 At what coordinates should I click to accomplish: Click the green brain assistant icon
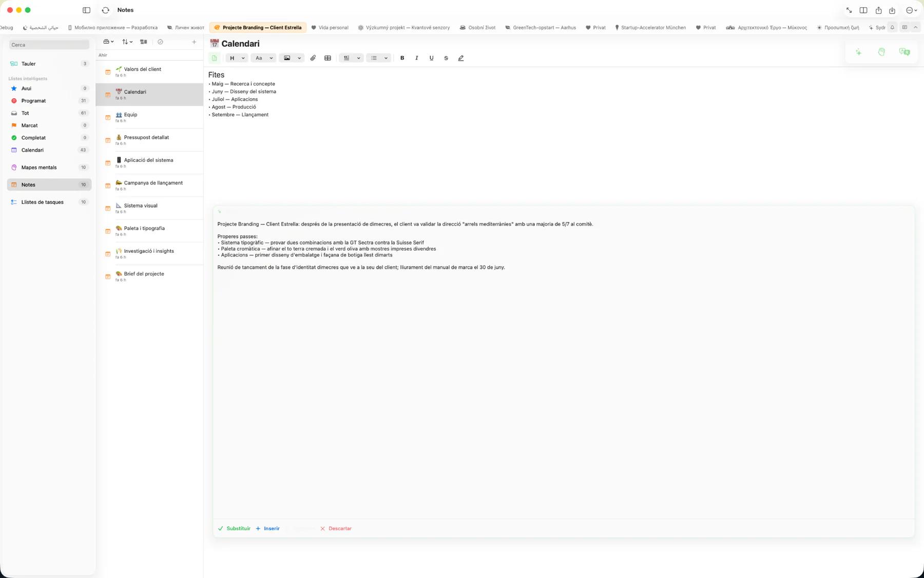tap(881, 52)
